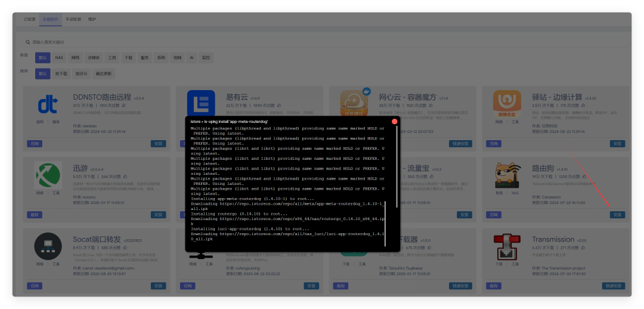Click the search magnifier icon
This screenshot has width=644, height=309.
point(28,42)
